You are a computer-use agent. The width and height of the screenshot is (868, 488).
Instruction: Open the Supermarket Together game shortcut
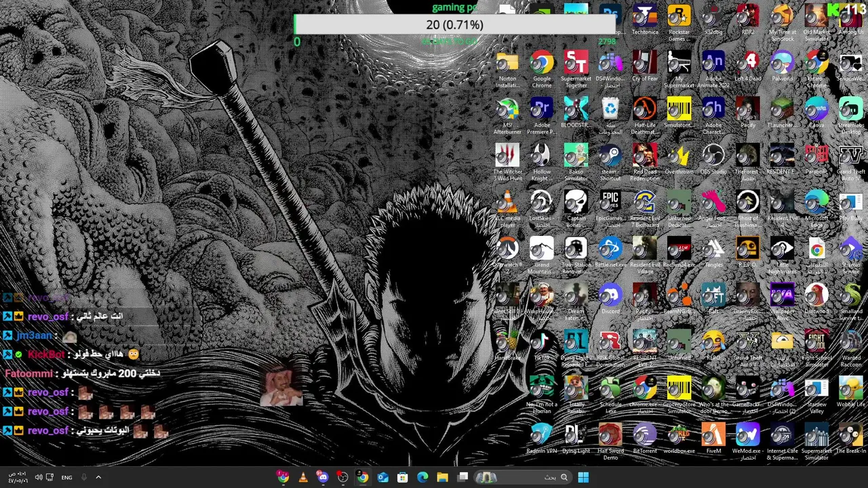click(576, 70)
